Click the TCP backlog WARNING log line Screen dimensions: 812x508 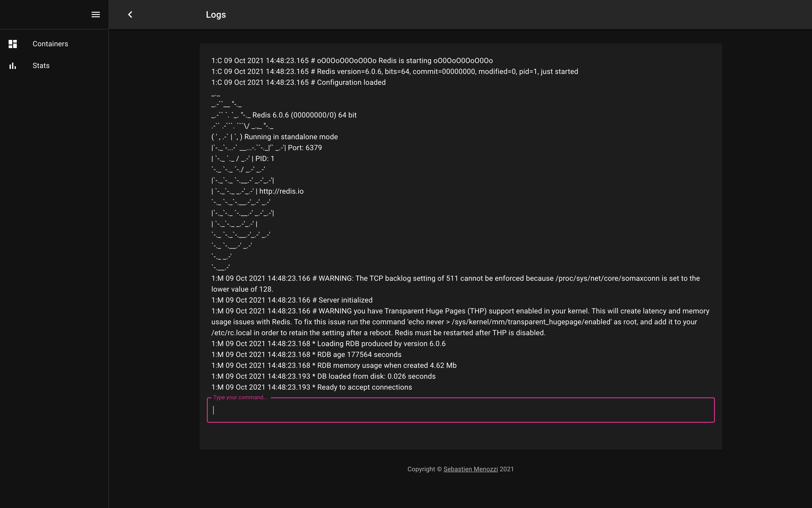(x=455, y=278)
